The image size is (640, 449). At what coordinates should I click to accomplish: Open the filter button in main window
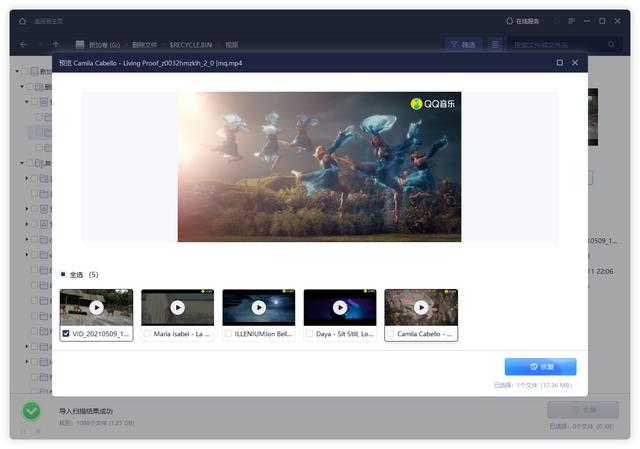[463, 44]
